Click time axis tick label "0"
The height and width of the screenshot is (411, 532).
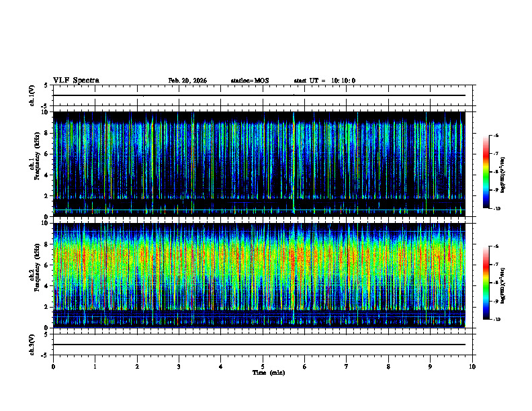tap(53, 367)
